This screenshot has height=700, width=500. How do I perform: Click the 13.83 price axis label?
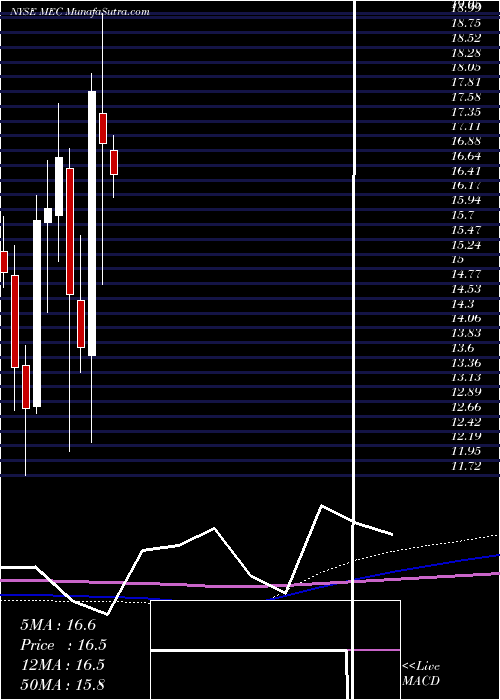point(466,333)
